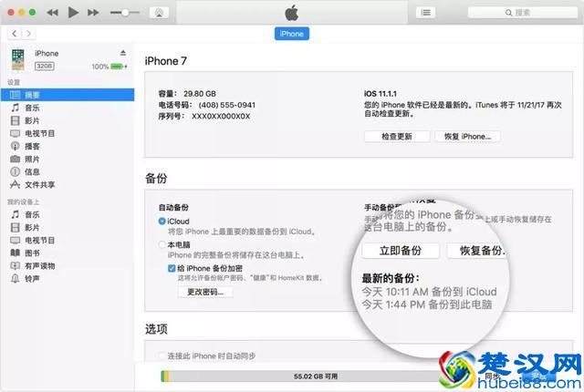
Task: Toggle 给 iPhone 备份加密 checkbox
Action: coord(172,268)
